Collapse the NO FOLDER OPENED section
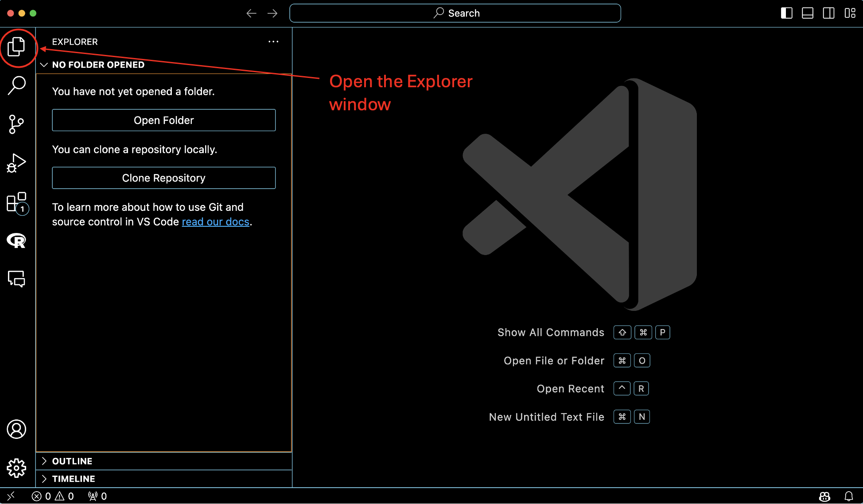Screen dimensions: 863x504 [x=164, y=65]
